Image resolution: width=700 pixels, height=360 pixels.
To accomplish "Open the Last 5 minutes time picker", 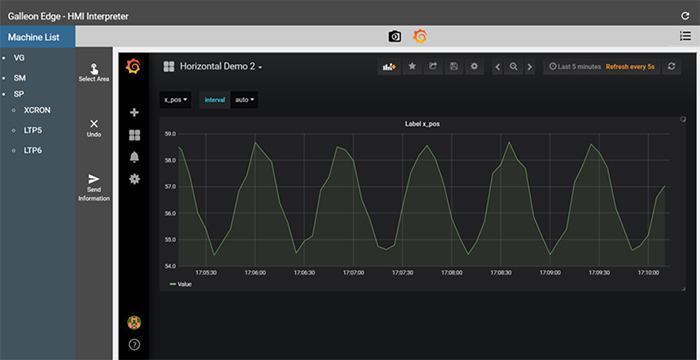I will [575, 67].
